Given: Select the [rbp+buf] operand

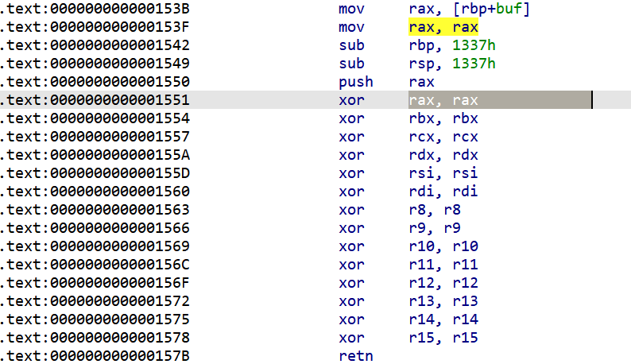Looking at the screenshot, I should click(x=491, y=9).
